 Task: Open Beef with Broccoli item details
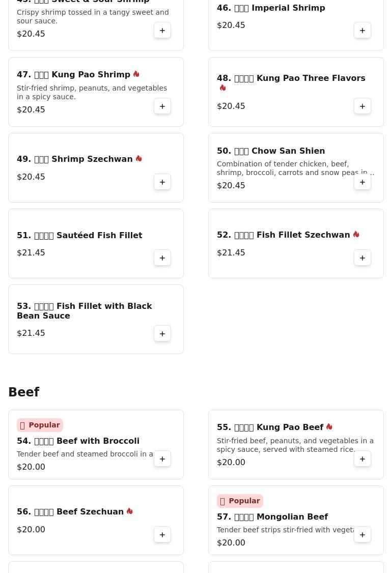(78, 441)
